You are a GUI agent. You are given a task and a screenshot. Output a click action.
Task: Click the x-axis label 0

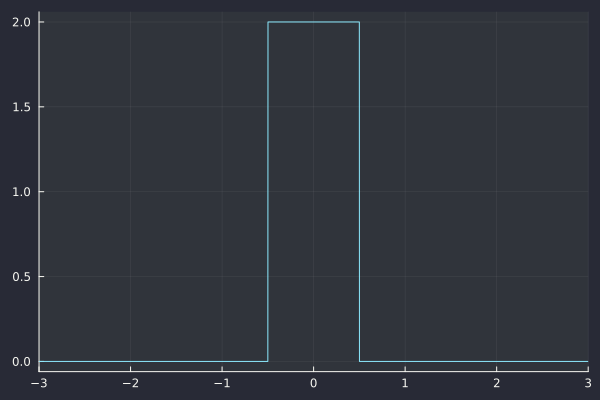tap(313, 383)
